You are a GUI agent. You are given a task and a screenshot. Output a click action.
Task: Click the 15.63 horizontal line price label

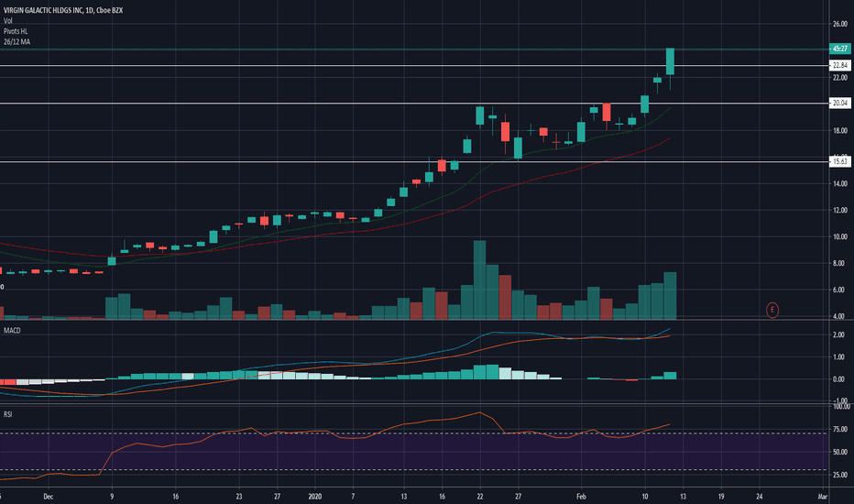[x=839, y=161]
